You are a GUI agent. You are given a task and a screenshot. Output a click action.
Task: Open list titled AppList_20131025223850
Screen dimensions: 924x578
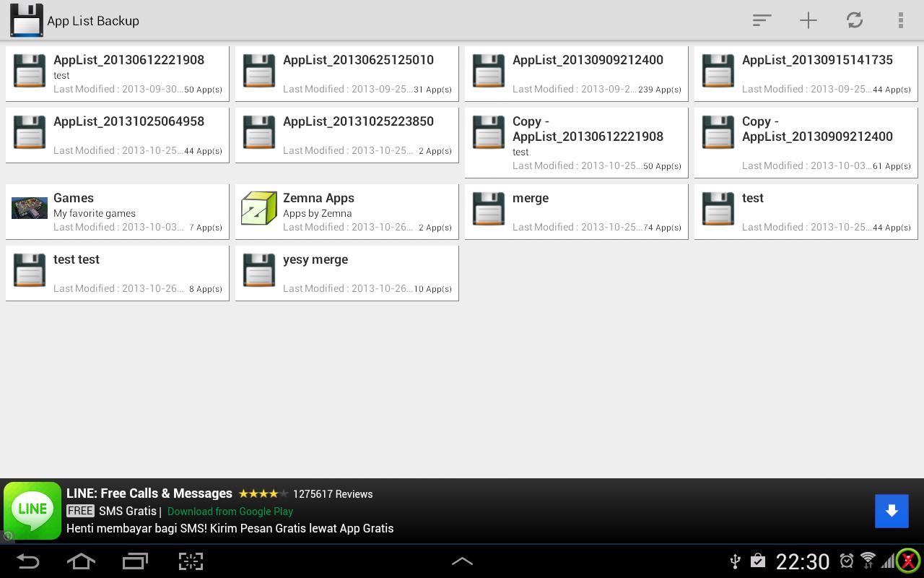(x=358, y=121)
